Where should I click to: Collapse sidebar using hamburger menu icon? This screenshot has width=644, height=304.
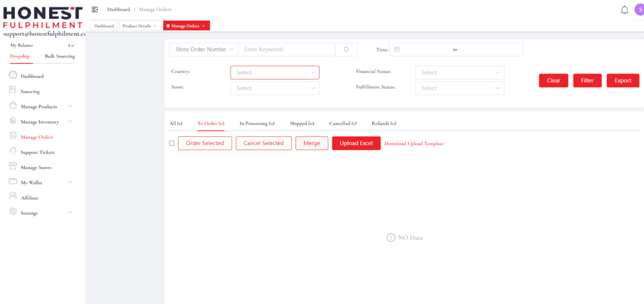point(95,9)
